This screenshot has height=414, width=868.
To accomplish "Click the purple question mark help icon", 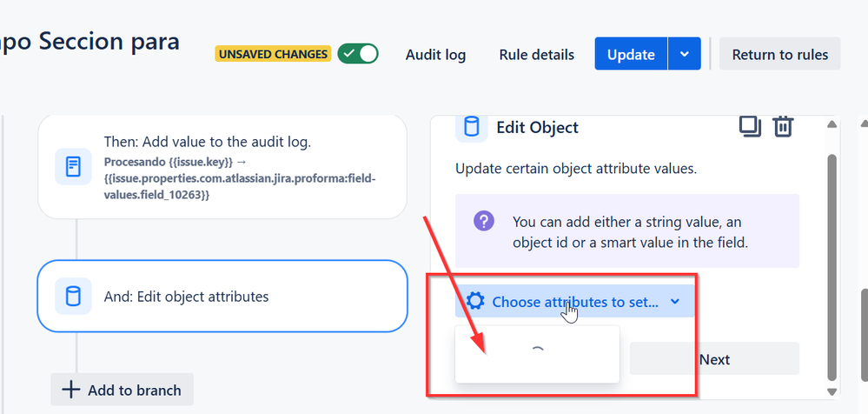I will pyautogui.click(x=484, y=223).
